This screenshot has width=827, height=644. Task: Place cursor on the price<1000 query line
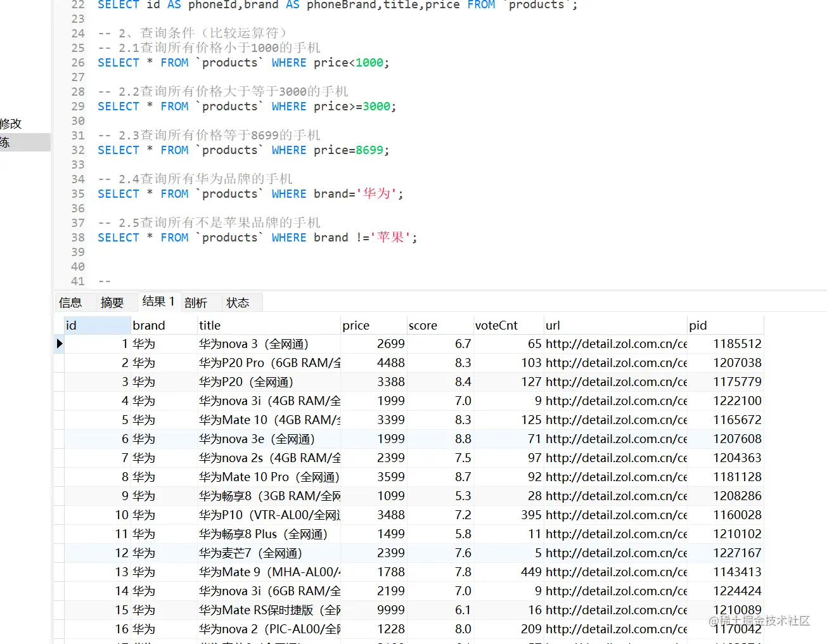point(243,63)
